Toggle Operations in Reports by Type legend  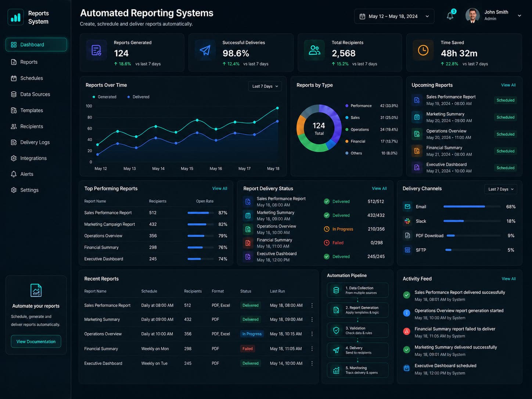point(357,130)
